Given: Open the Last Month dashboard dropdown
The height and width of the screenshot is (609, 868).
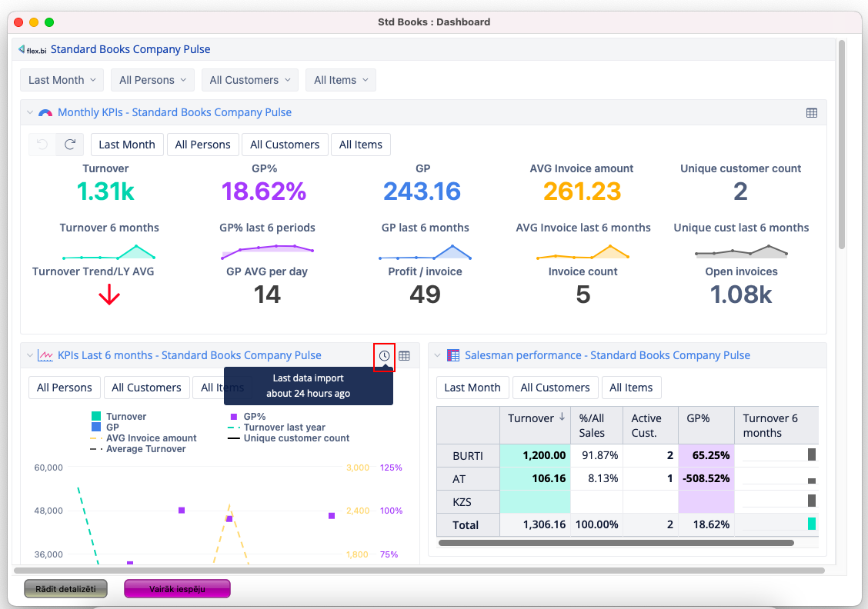Looking at the screenshot, I should (x=62, y=80).
